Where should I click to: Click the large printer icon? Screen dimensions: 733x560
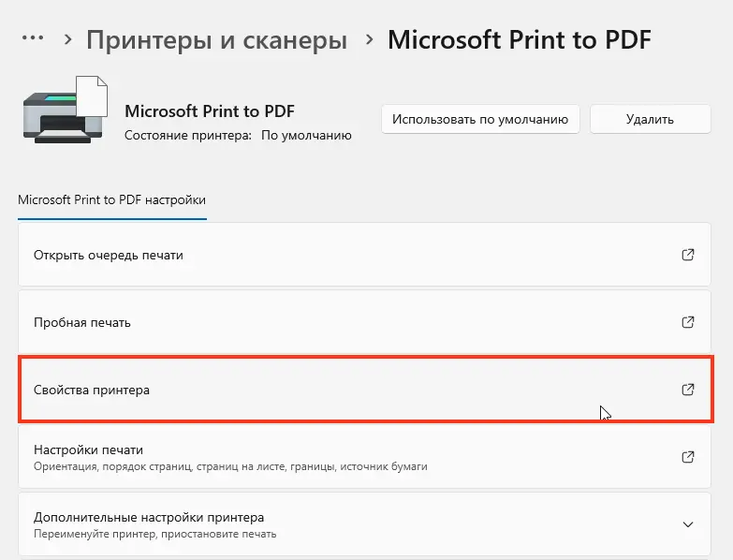(66, 110)
